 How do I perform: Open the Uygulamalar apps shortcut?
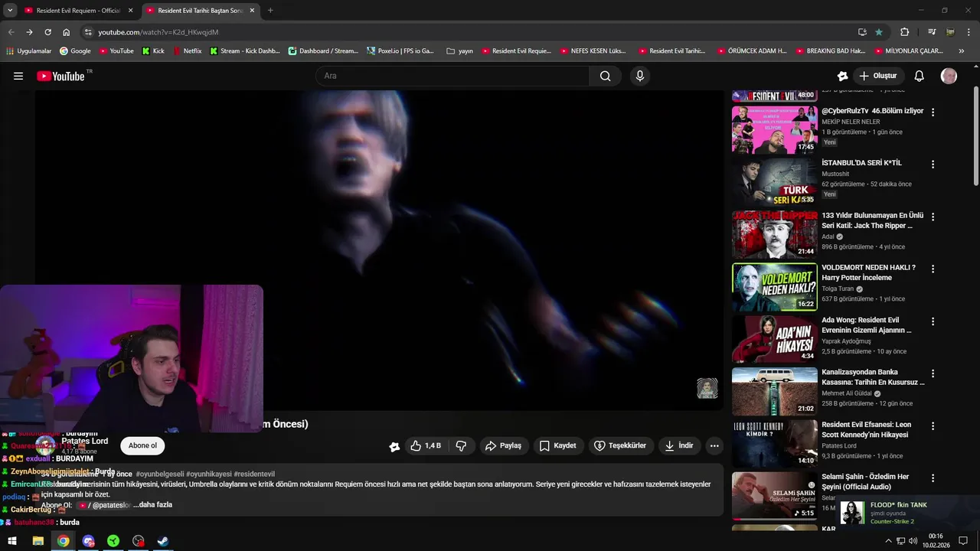click(x=28, y=51)
